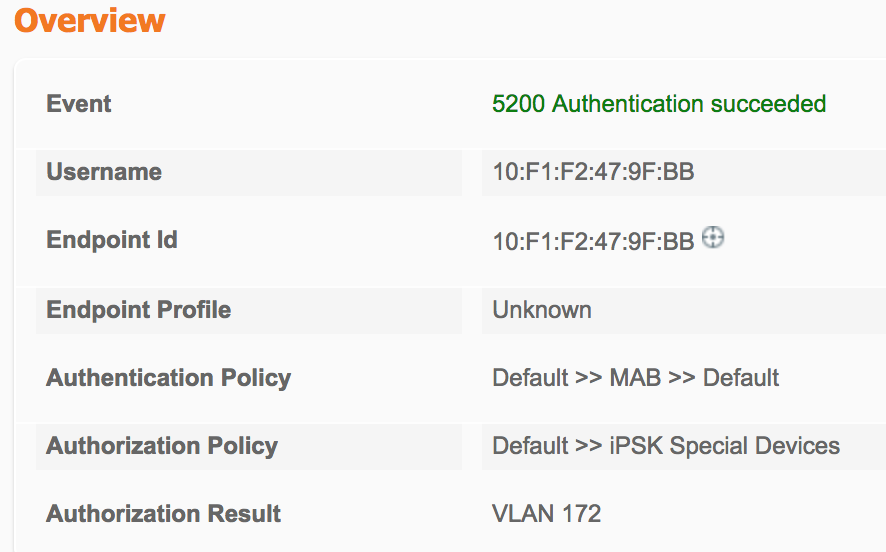Click the Event row label

coord(79,104)
